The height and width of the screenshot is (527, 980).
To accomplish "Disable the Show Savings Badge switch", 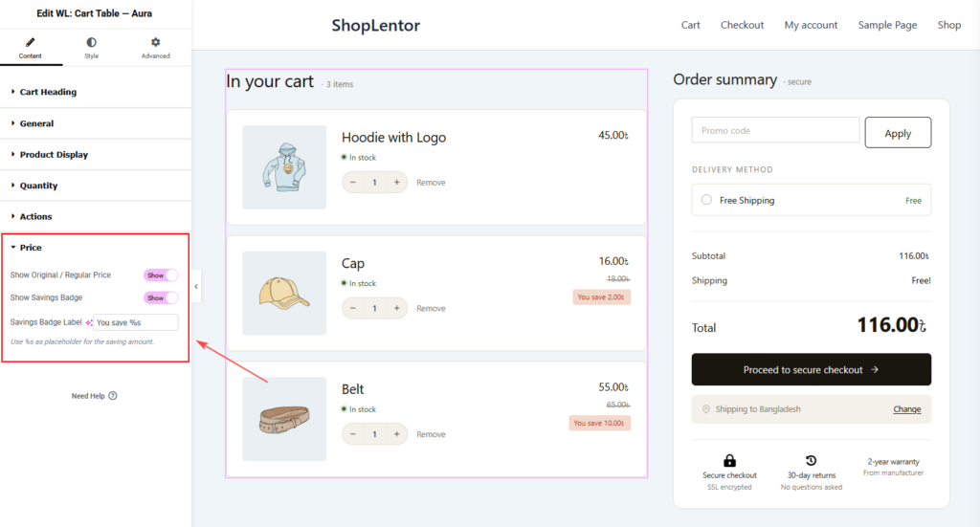I will 161,297.
